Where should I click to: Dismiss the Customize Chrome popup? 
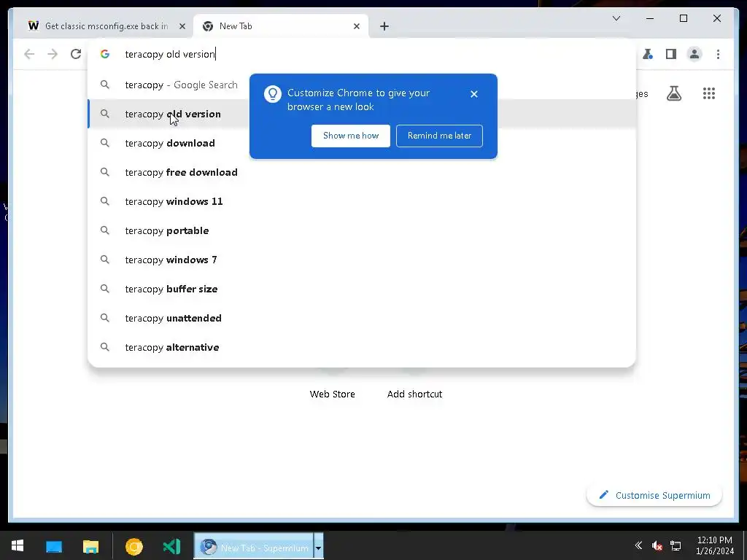click(x=474, y=94)
